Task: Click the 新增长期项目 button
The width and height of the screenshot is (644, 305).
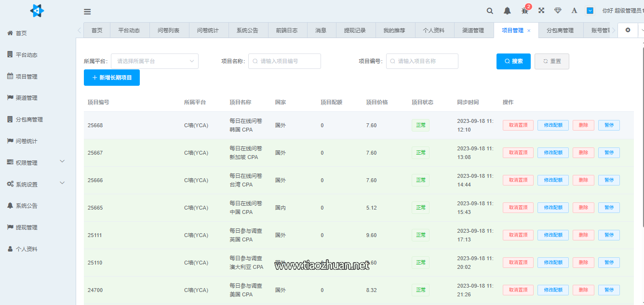Action: [112, 78]
